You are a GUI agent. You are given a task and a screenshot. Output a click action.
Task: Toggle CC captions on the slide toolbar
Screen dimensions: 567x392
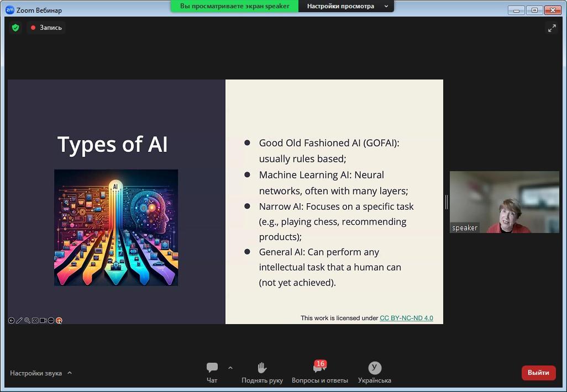35,320
